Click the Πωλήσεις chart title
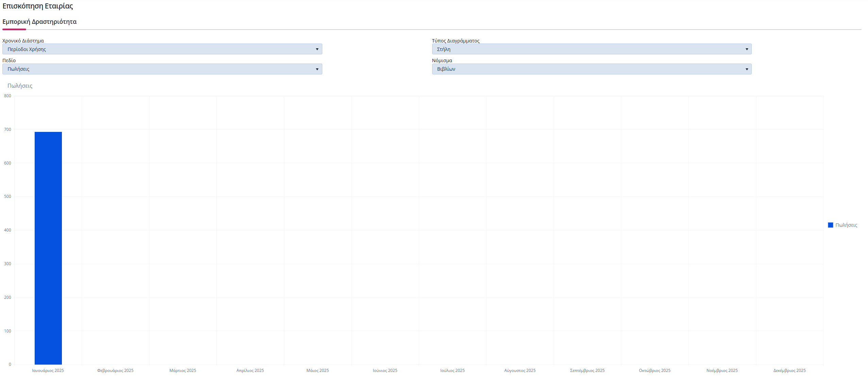The image size is (868, 376). click(x=20, y=86)
